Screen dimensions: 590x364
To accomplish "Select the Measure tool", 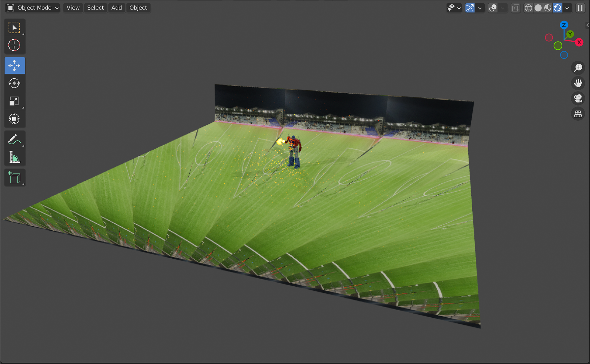I will (x=14, y=157).
